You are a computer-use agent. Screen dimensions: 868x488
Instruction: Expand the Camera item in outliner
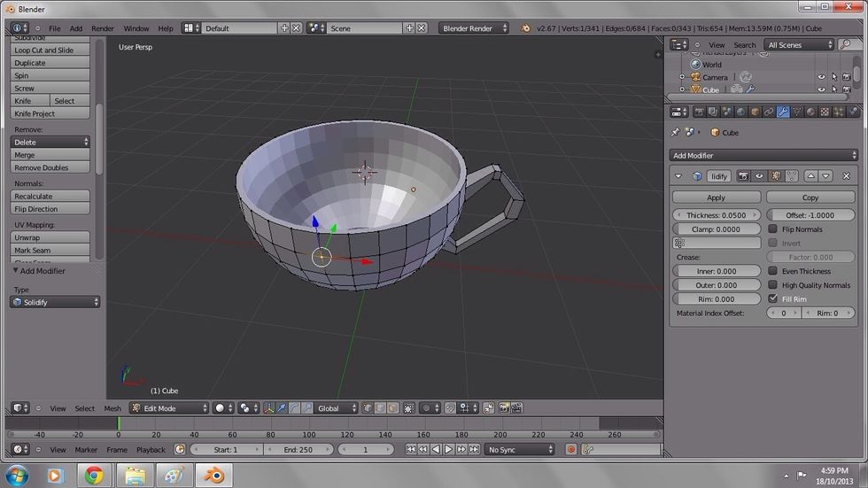click(x=682, y=77)
